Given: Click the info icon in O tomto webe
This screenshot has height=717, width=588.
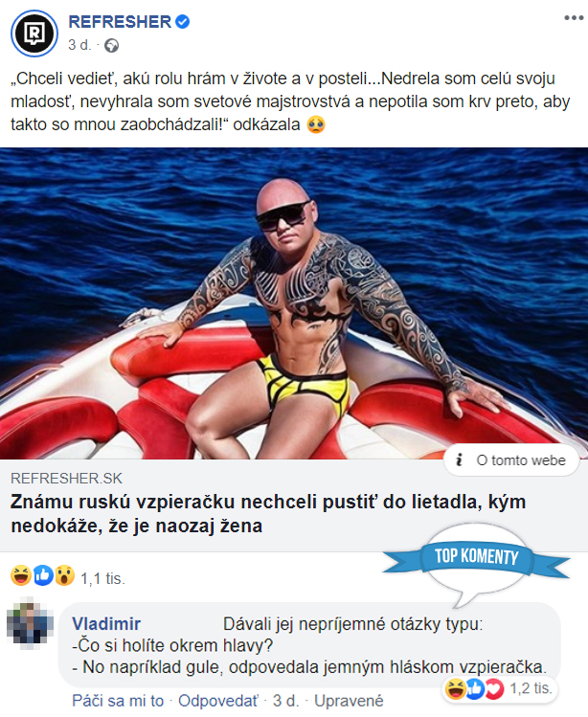Looking at the screenshot, I should 459,460.
